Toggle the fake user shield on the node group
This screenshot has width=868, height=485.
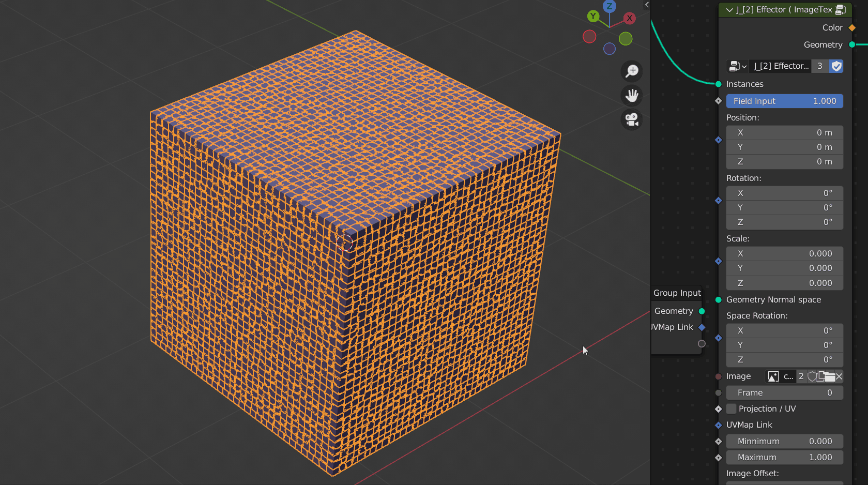tap(836, 66)
